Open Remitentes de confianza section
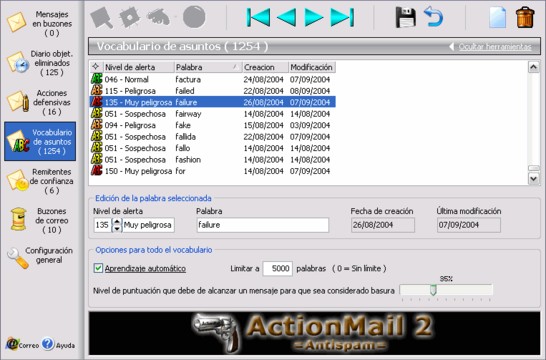The height and width of the screenshot is (360, 546). (40, 181)
